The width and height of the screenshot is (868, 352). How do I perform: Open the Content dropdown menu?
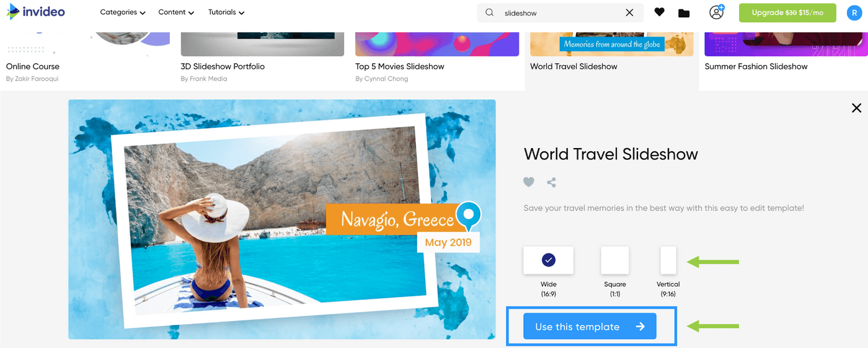point(176,12)
